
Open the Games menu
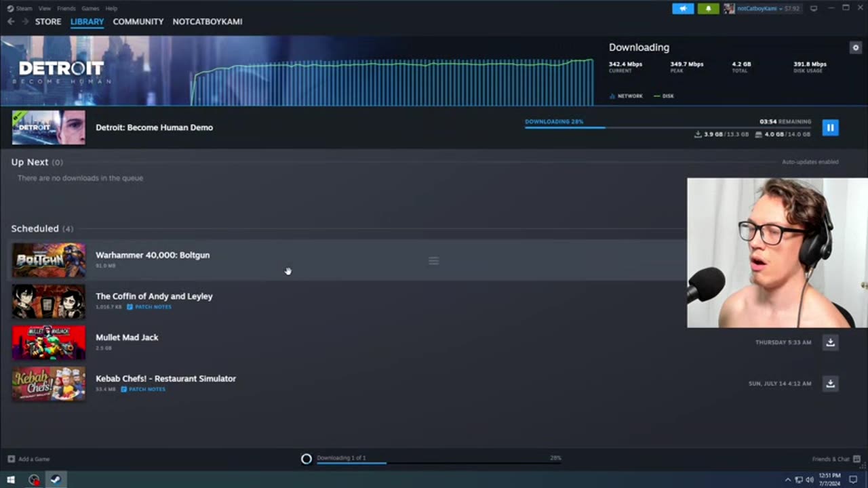point(90,8)
